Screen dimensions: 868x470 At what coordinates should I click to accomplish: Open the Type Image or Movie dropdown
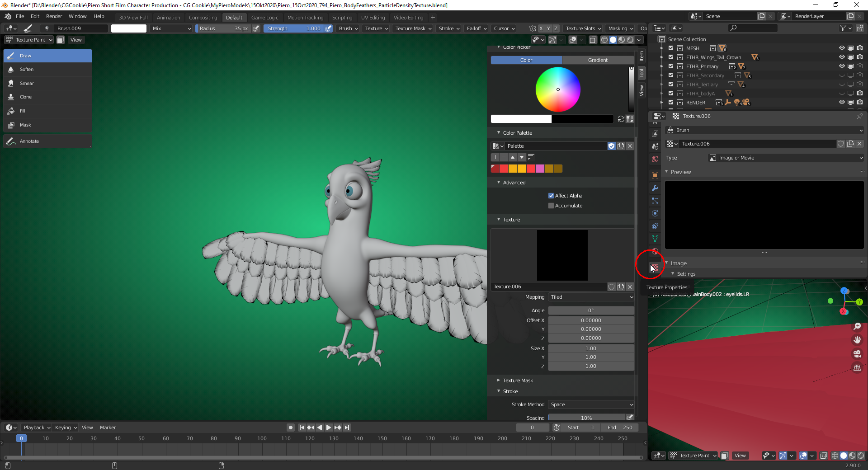[786, 158]
